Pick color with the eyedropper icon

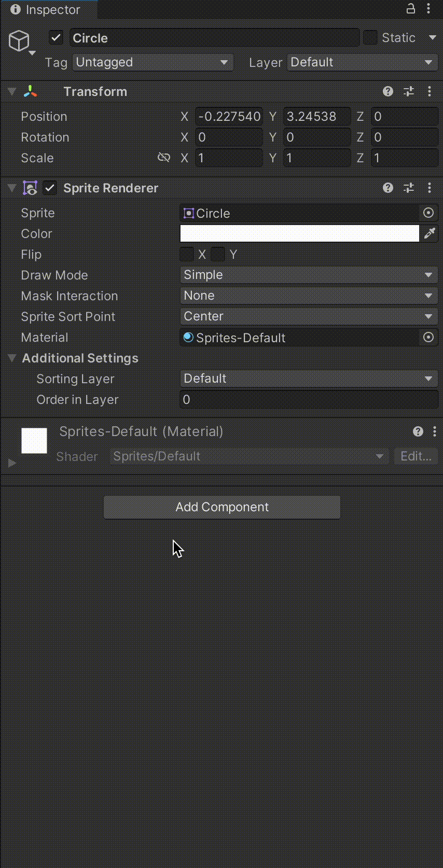430,233
